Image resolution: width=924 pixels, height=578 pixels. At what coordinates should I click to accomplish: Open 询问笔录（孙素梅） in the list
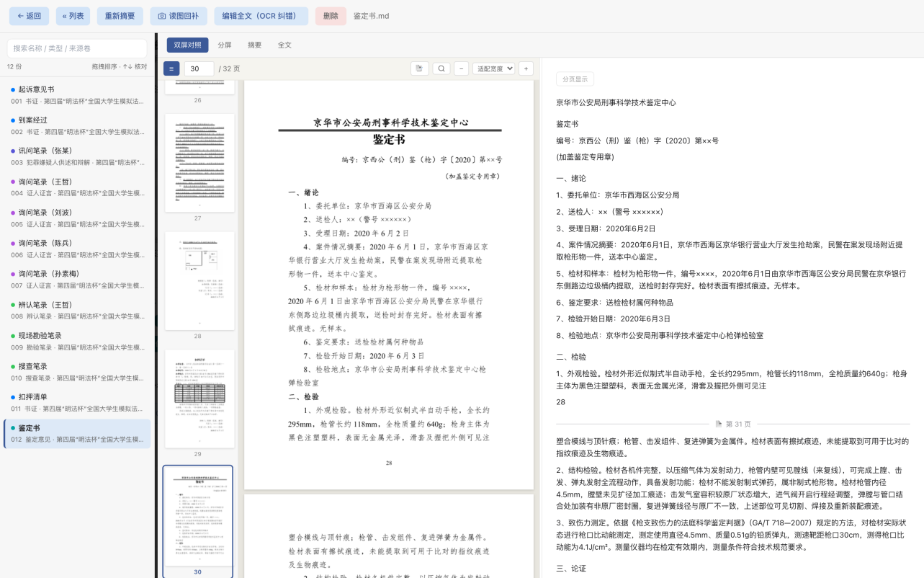pyautogui.click(x=77, y=280)
